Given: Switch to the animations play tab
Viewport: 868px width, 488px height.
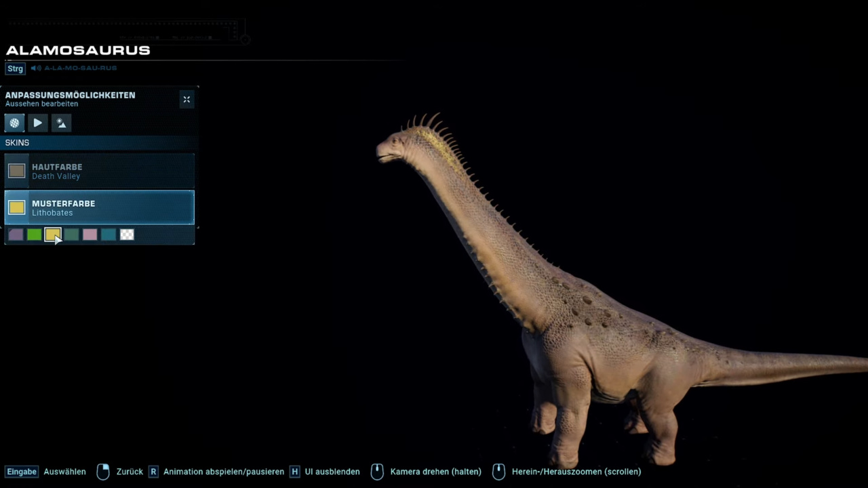Looking at the screenshot, I should click(38, 123).
